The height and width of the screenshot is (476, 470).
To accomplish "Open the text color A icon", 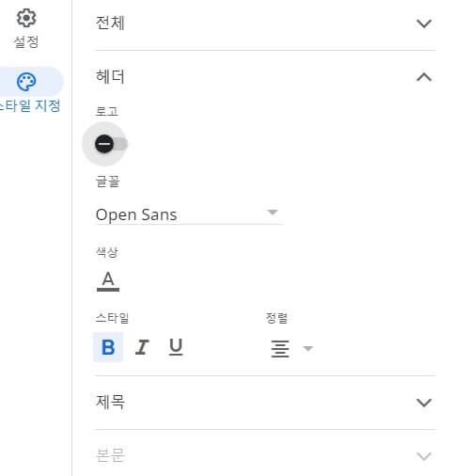I will [108, 281].
